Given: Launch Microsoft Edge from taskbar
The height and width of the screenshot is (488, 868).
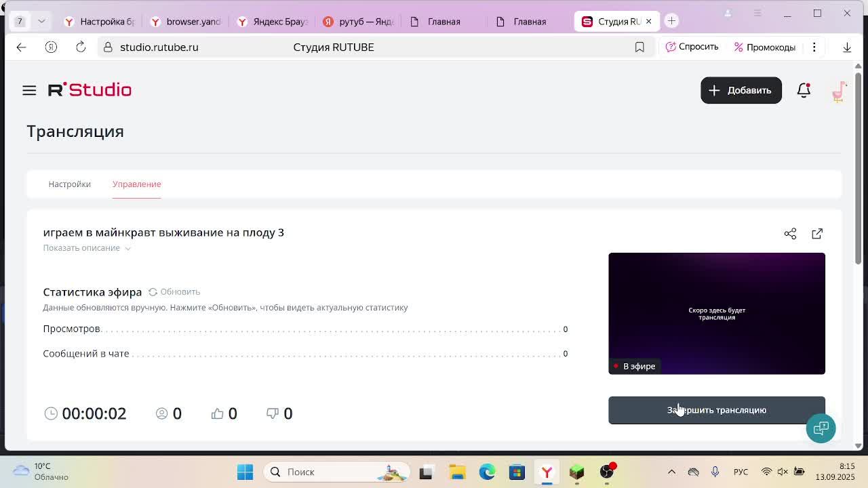Looking at the screenshot, I should tap(487, 472).
